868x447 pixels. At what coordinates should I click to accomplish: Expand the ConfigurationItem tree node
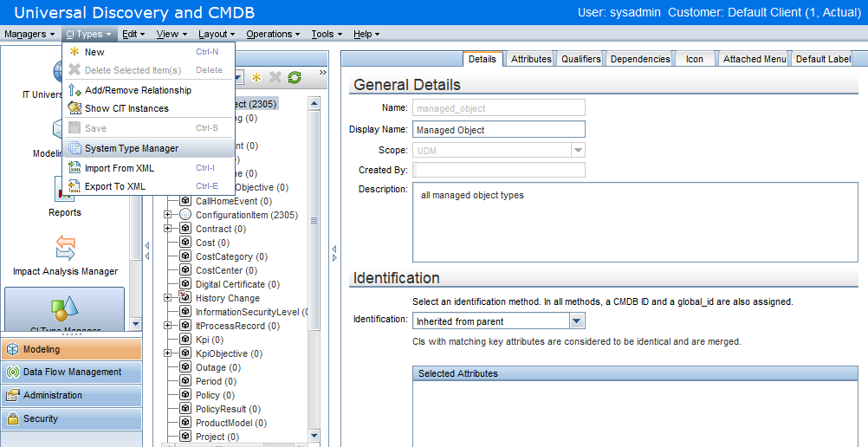click(168, 215)
